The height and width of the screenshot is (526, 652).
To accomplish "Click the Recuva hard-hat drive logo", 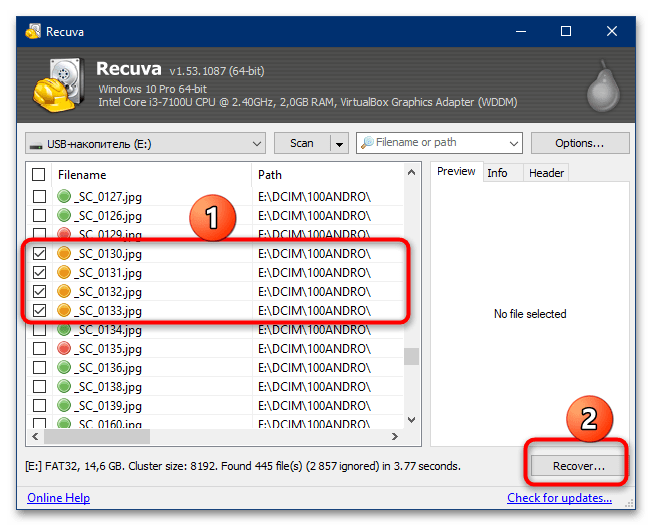I will tap(59, 84).
